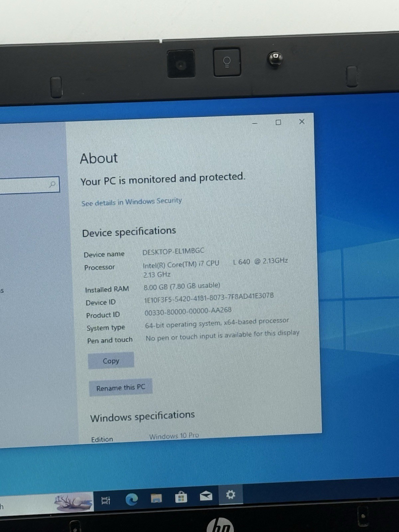Click the Windows specifications heading
The image size is (399, 532).
pos(142,416)
